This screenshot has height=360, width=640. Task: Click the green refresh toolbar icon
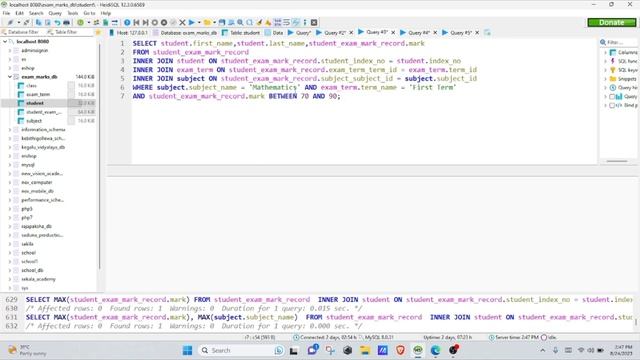coord(80,22)
